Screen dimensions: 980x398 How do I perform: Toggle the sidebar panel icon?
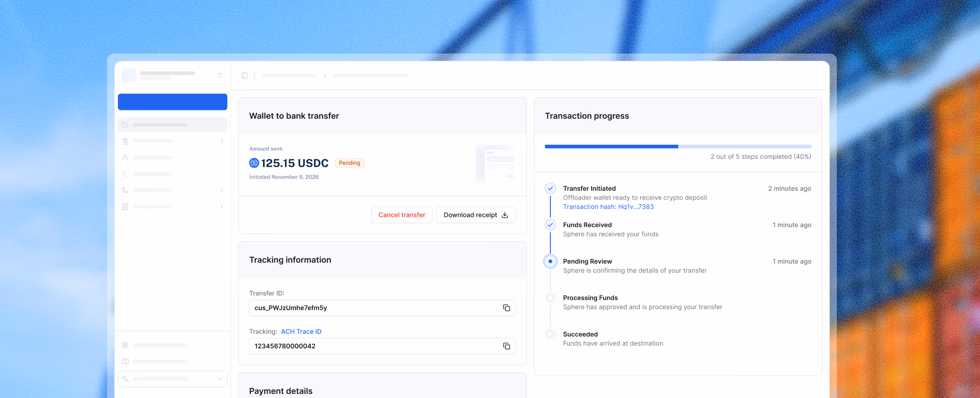[245, 75]
